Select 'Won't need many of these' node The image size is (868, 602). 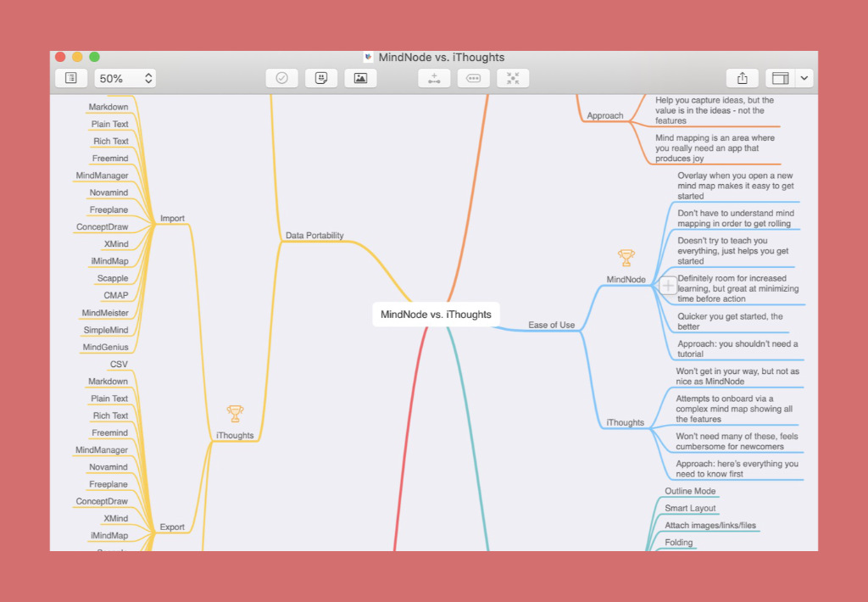click(x=737, y=442)
